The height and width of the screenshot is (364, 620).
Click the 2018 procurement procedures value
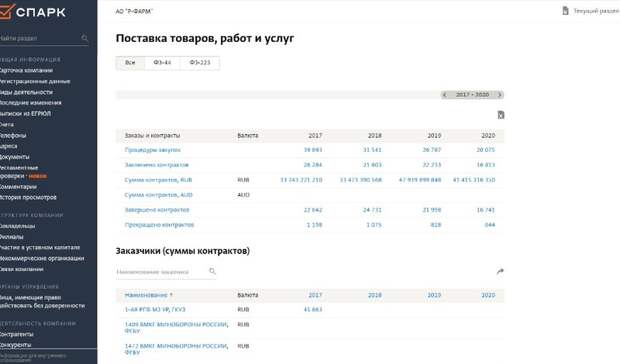(x=372, y=150)
